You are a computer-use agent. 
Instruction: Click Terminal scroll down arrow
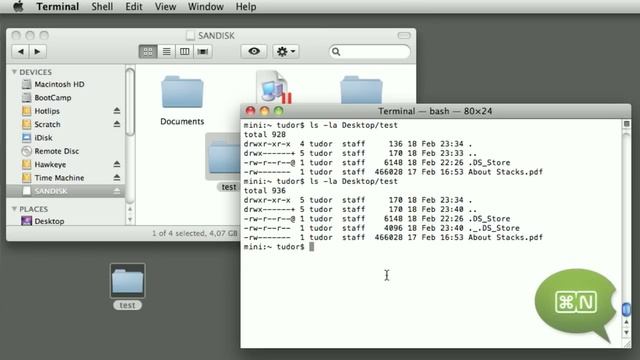click(626, 333)
